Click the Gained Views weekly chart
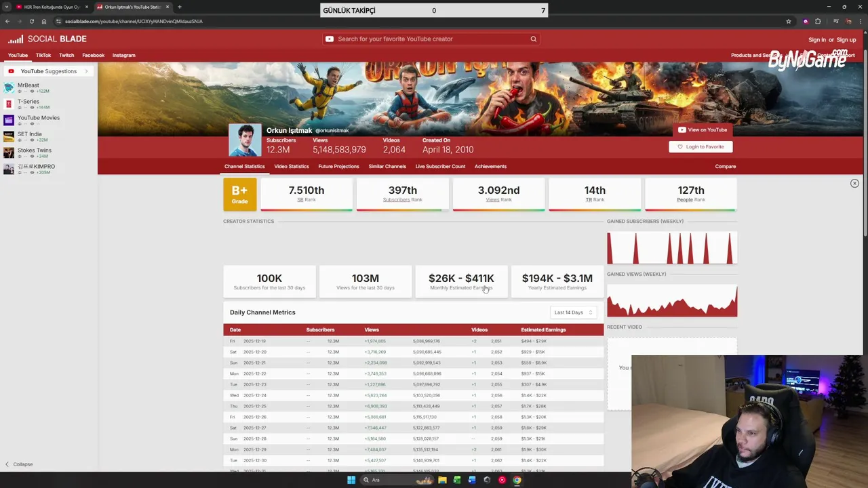The width and height of the screenshot is (868, 488). (x=672, y=301)
